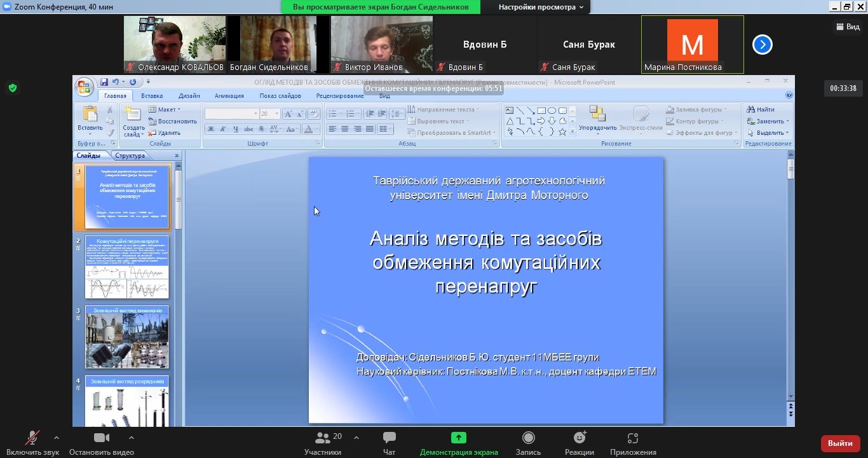Select slide 2 thumbnail Комутаційні перенапруги
The image size is (868, 458).
[127, 267]
